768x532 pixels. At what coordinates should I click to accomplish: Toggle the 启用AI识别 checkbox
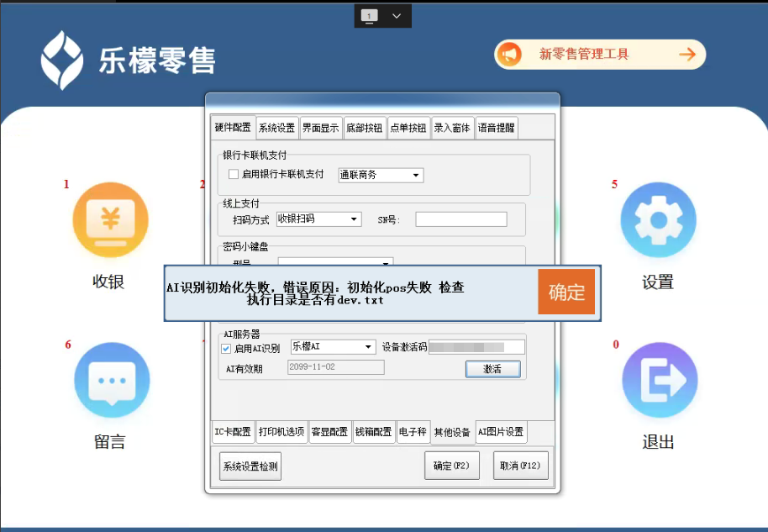tap(226, 348)
